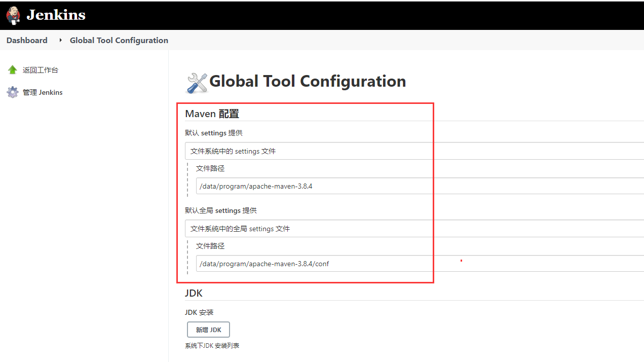The height and width of the screenshot is (362, 644).
Task: Click the green up-arrow icon for 返回工作台
Action: click(x=13, y=70)
